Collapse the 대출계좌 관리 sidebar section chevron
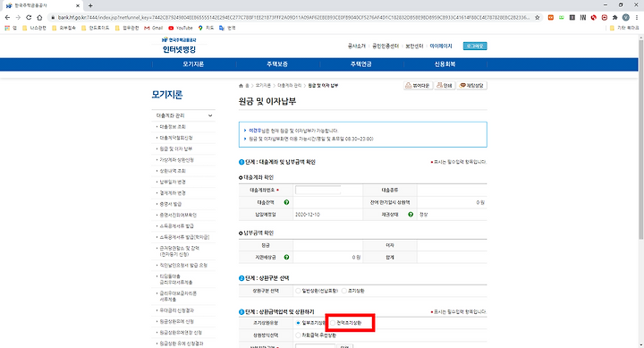Viewport: 644px width, 348px height. click(210, 116)
